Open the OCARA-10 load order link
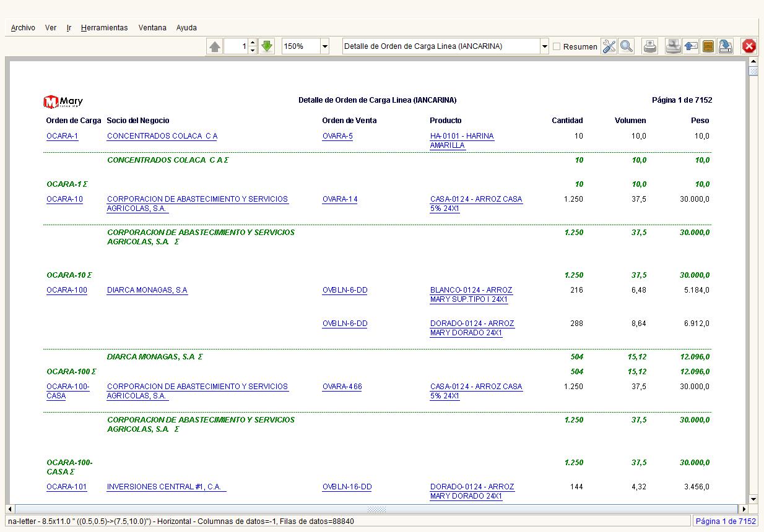The width and height of the screenshot is (764, 532). point(64,199)
